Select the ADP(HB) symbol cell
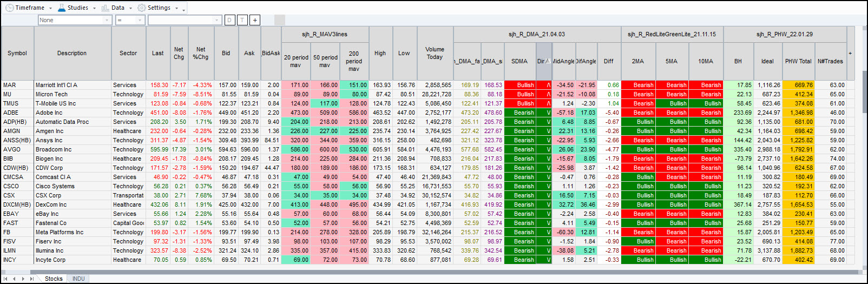This screenshot has width=868, height=284. (17, 122)
